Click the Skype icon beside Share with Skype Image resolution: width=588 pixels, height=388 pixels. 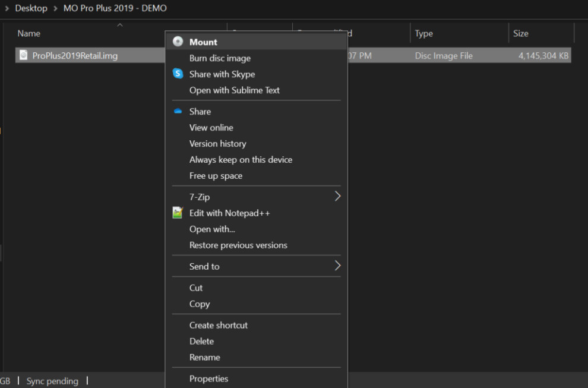coord(178,74)
